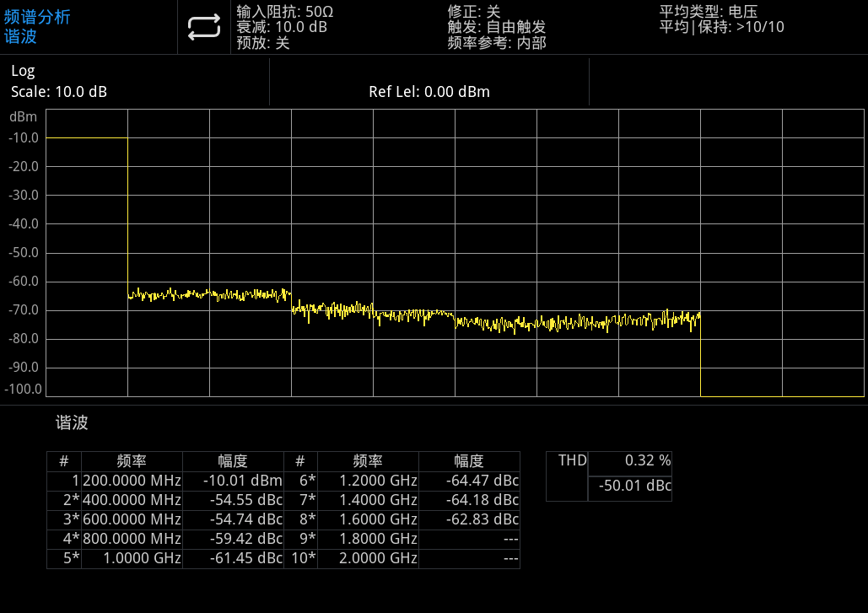Open the 平均类型: 电压 average type
This screenshot has width=868, height=613.
pyautogui.click(x=709, y=11)
